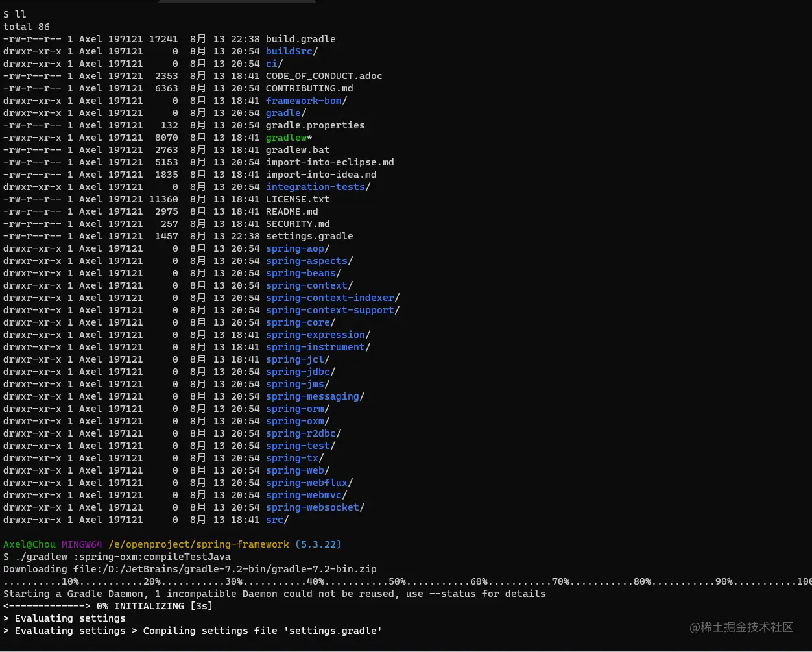Select README.md file name
Screen dimensions: 812x652
(292, 211)
